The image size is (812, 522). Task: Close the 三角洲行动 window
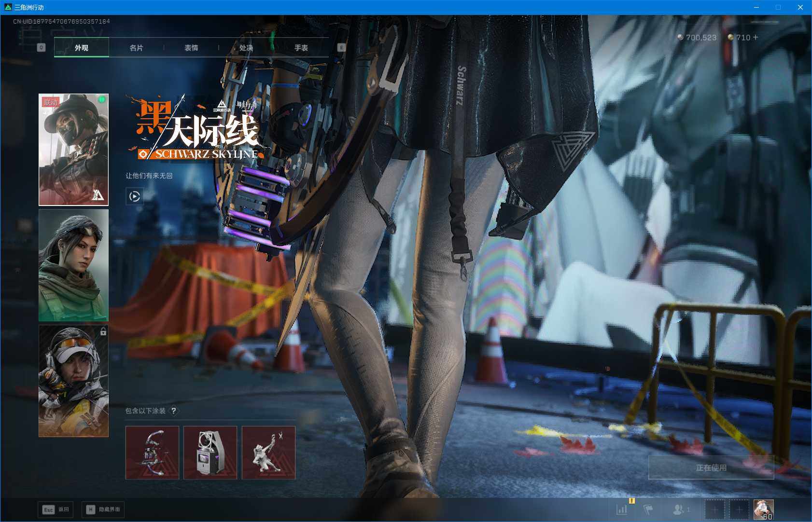coord(800,7)
